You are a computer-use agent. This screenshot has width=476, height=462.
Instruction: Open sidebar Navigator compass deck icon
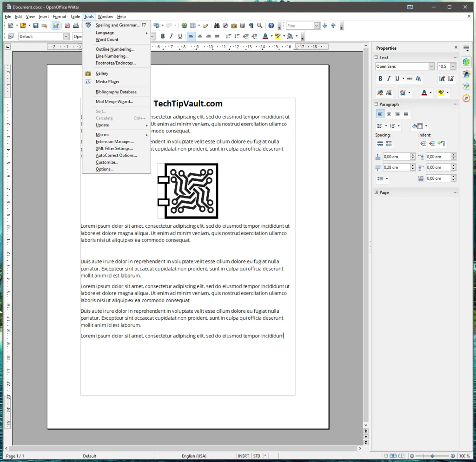[x=466, y=98]
